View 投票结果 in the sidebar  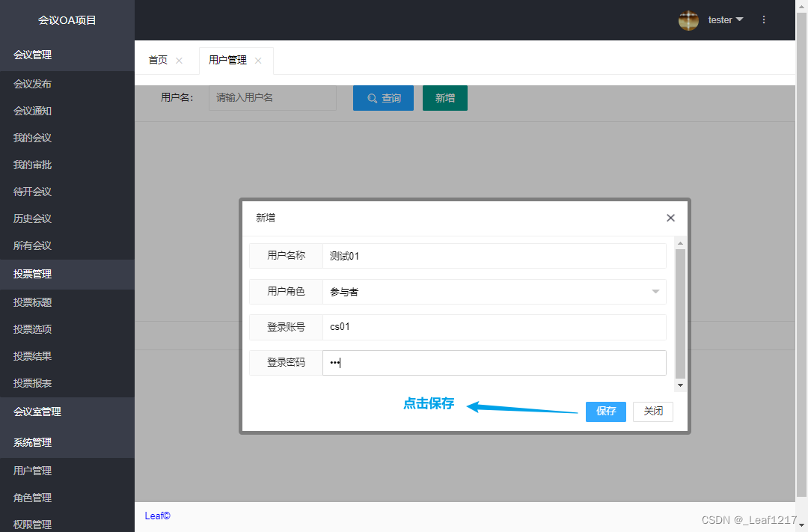(x=67, y=356)
